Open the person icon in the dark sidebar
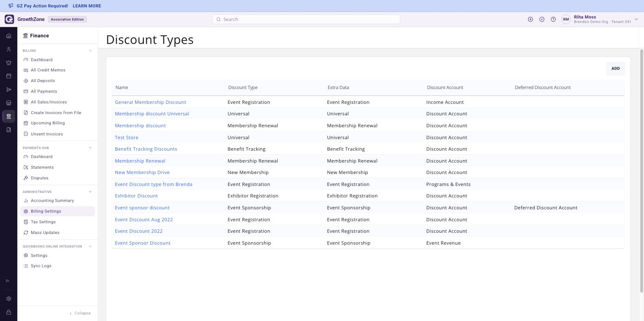 (9, 49)
